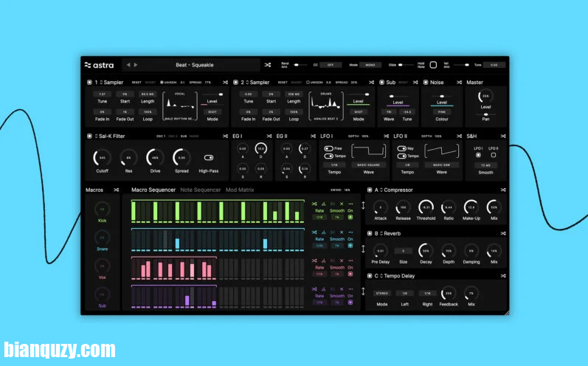Change the B Reverb effect type selector
This screenshot has width=588, height=366.
[381, 233]
